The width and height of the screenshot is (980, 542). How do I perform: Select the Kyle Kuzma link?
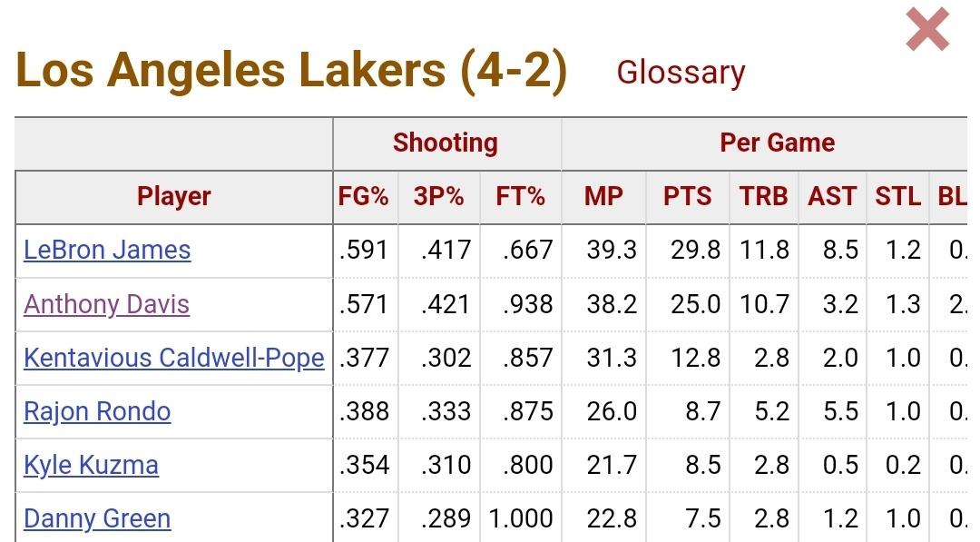click(91, 465)
